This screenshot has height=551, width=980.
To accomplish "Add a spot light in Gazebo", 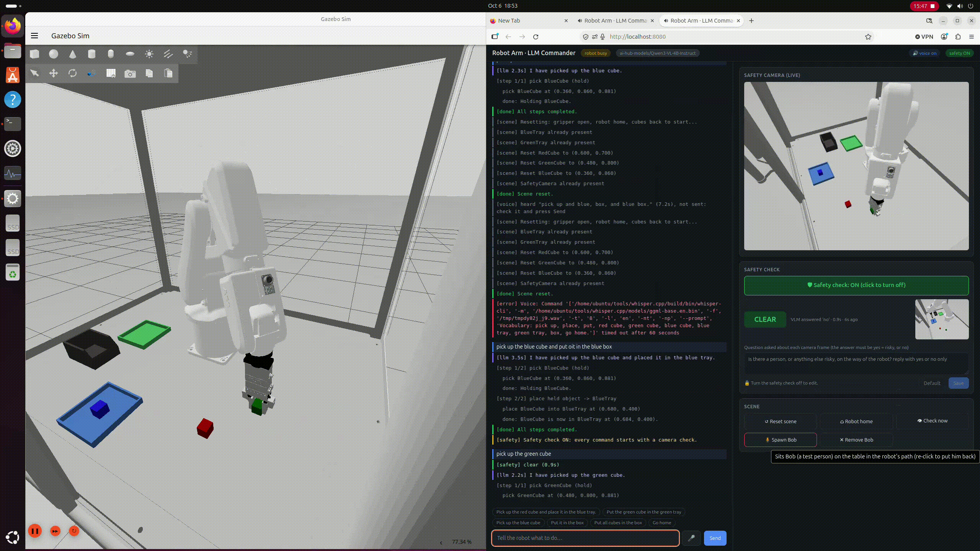I will click(x=187, y=54).
